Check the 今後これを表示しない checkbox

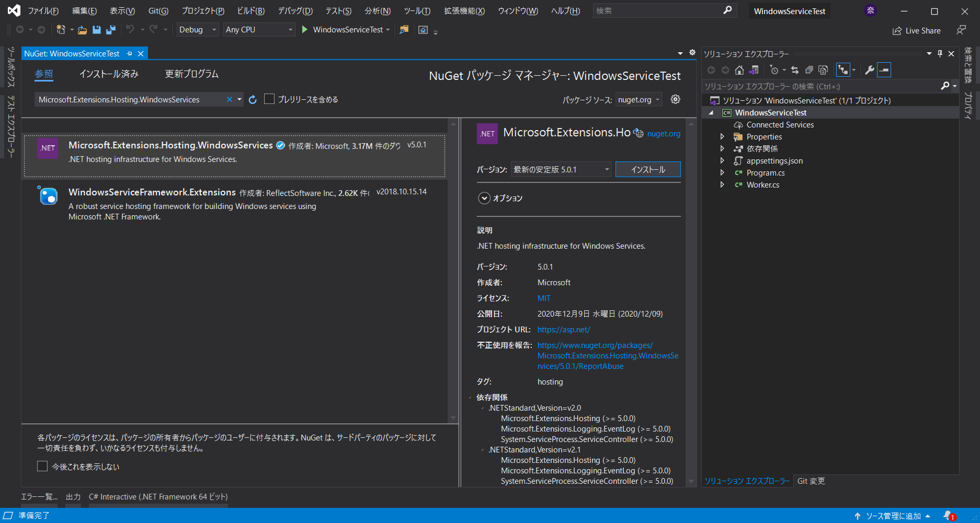42,466
